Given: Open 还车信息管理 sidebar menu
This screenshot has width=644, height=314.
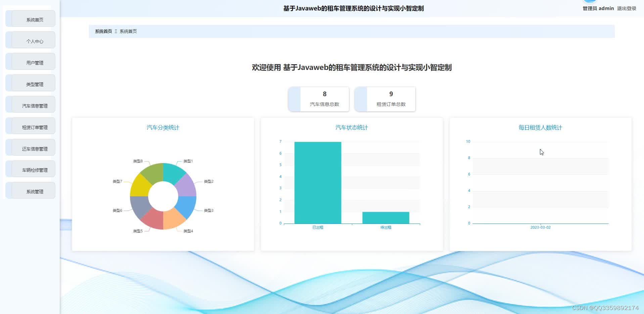Looking at the screenshot, I should (x=31, y=148).
